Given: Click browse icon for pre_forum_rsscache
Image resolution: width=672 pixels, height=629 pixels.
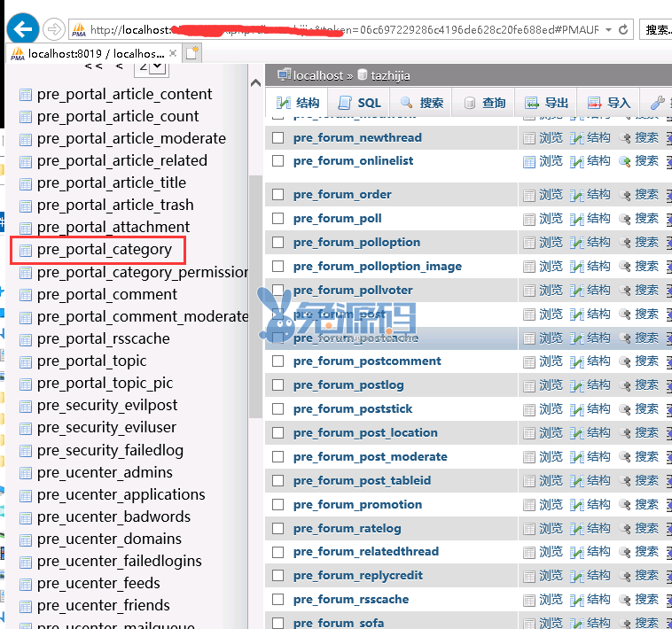Looking at the screenshot, I should 529,600.
